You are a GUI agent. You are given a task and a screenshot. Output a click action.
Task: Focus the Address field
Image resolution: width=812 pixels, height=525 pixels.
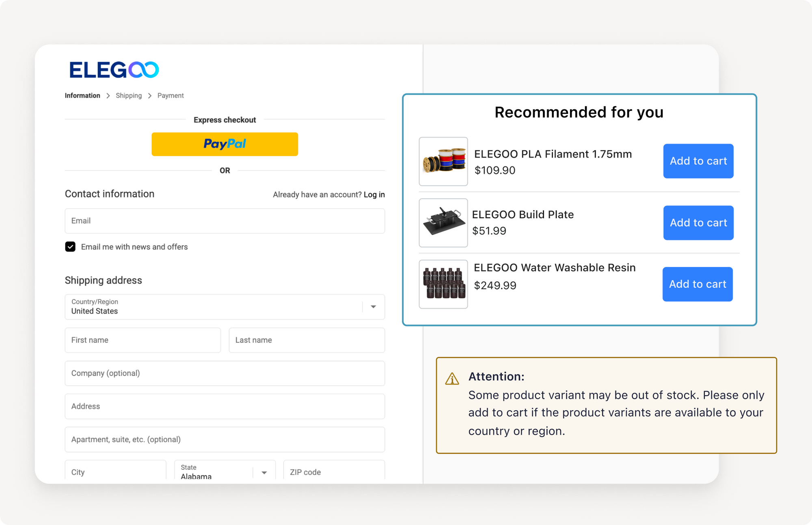[x=225, y=407]
